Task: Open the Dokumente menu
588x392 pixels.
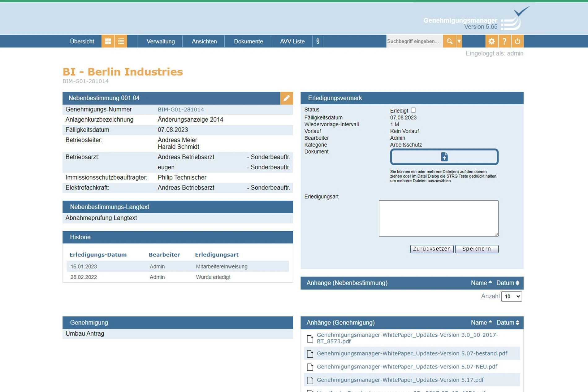Action: [248, 41]
